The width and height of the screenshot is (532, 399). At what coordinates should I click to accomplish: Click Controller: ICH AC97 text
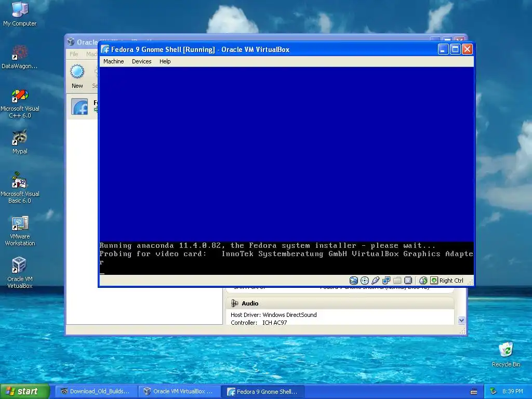pyautogui.click(x=259, y=322)
